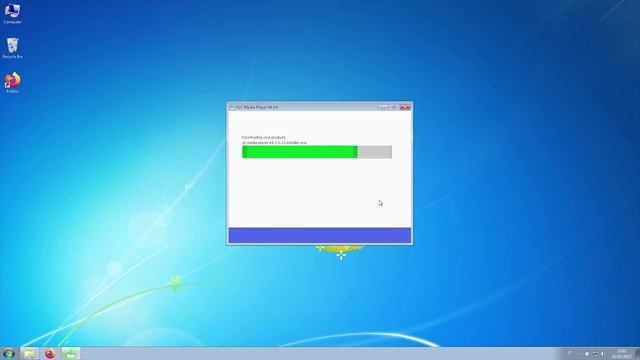Select the green installer taskbar button
This screenshot has height=360, width=640.
71,353
